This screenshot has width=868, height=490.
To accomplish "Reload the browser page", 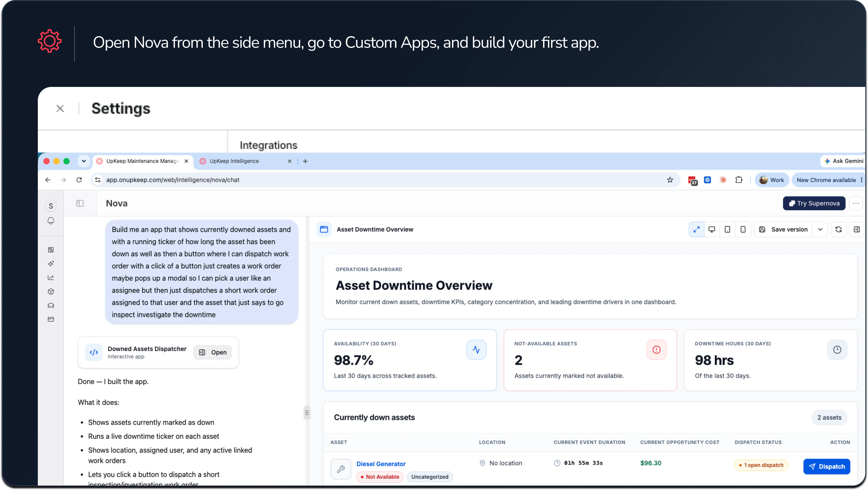I will [x=79, y=180].
